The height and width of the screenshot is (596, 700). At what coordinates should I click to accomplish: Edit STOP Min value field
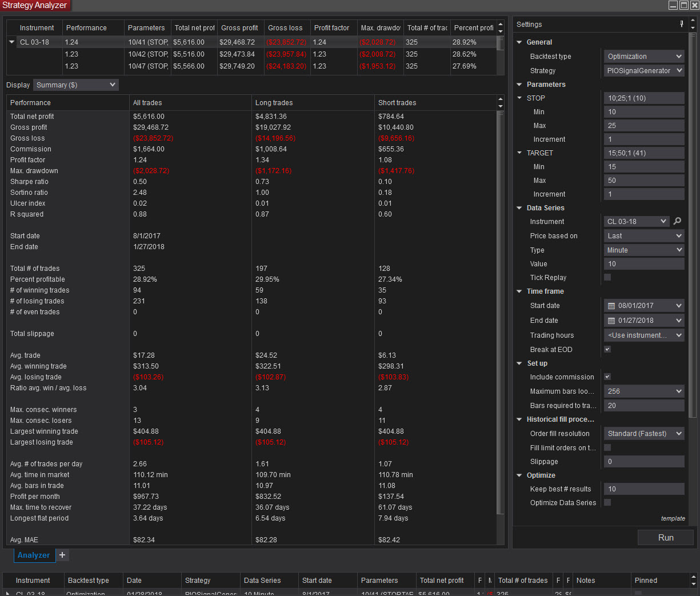644,112
